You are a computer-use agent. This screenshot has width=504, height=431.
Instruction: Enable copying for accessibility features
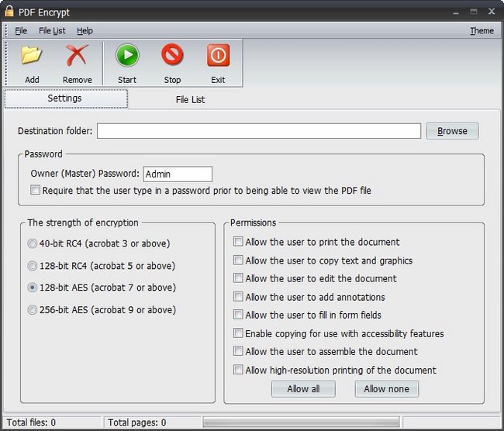click(238, 333)
